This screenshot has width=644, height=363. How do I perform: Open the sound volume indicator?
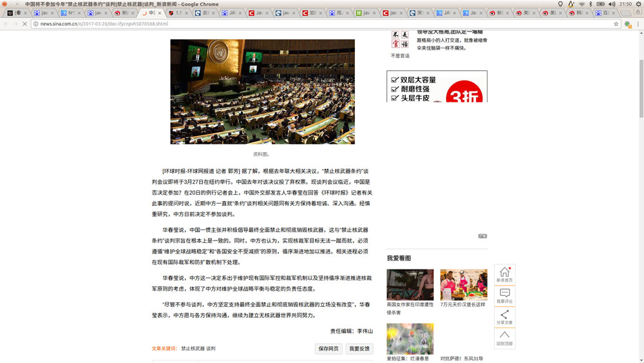coord(612,4)
